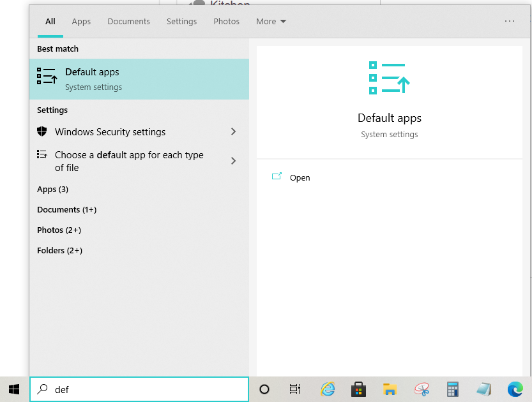Open File Explorer from the taskbar
Viewport: 532px width, 402px height.
click(x=390, y=389)
